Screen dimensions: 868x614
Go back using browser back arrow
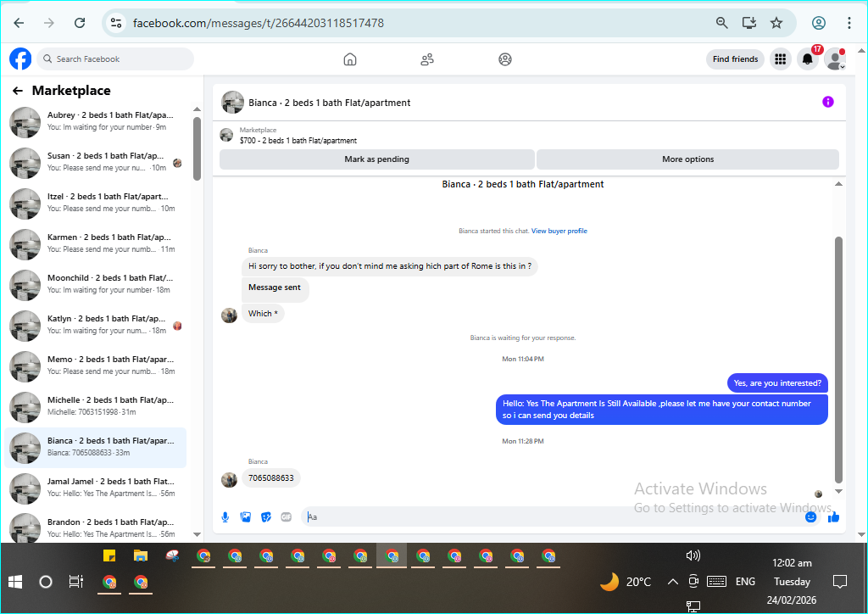[x=19, y=23]
